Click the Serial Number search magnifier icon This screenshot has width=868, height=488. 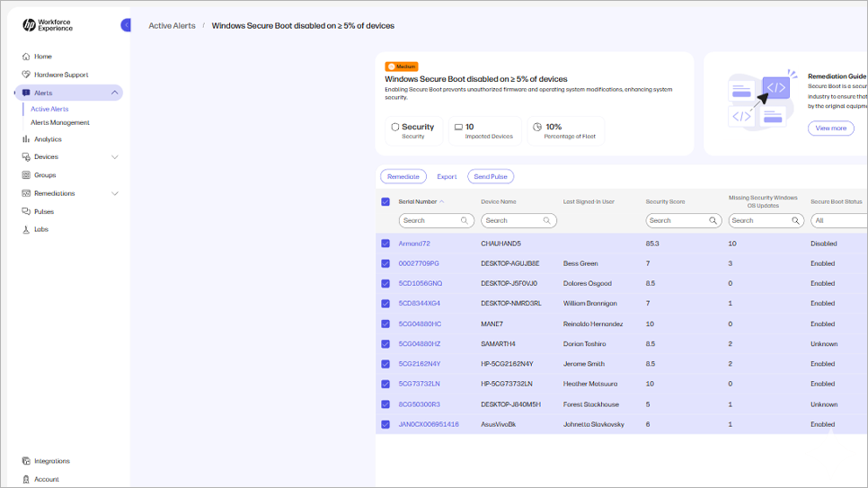click(465, 220)
